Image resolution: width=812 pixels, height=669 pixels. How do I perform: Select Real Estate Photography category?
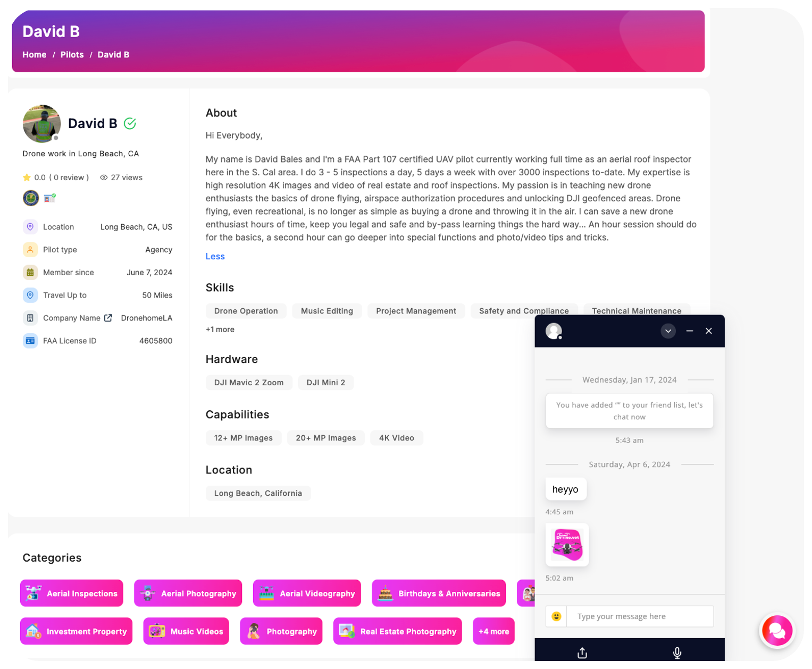[x=397, y=631]
